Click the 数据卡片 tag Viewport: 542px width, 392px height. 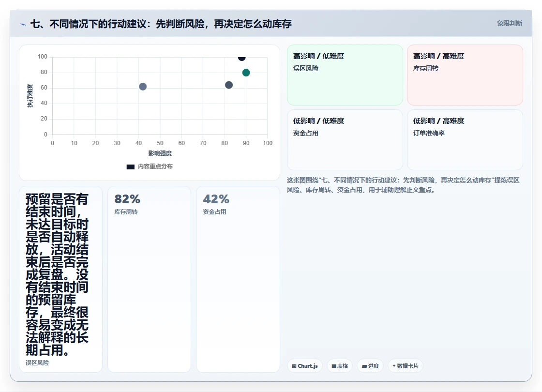pyautogui.click(x=406, y=366)
